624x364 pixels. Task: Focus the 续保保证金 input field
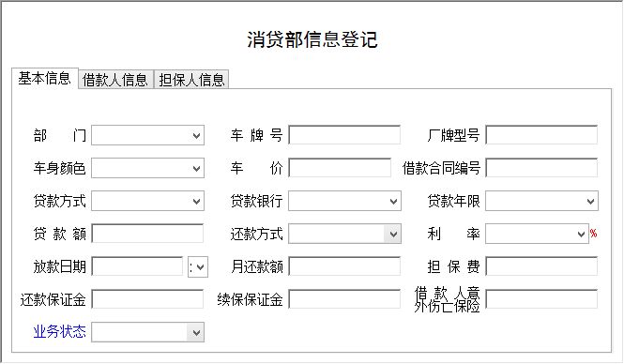tap(344, 299)
